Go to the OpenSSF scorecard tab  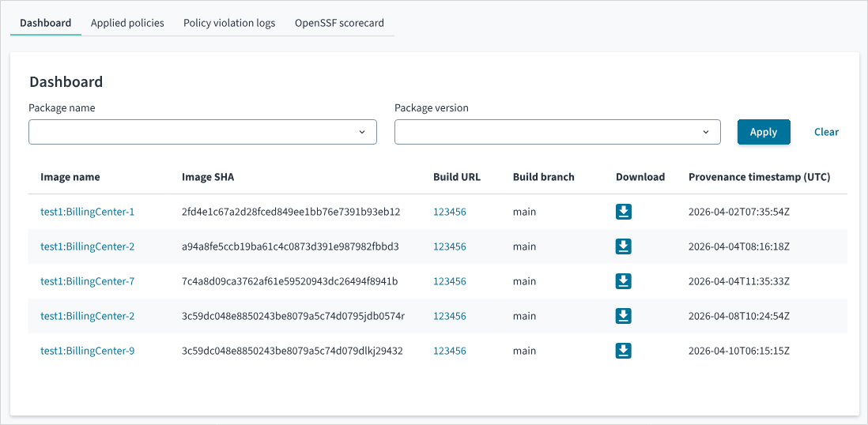[339, 23]
